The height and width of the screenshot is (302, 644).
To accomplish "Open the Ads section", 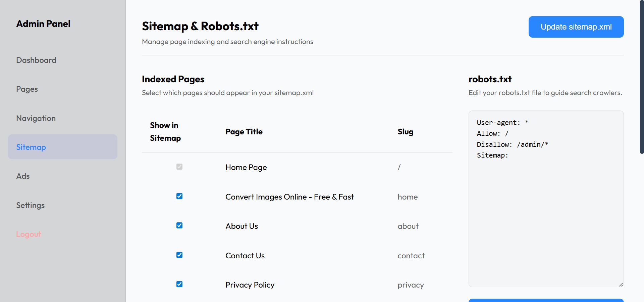I will 23,176.
